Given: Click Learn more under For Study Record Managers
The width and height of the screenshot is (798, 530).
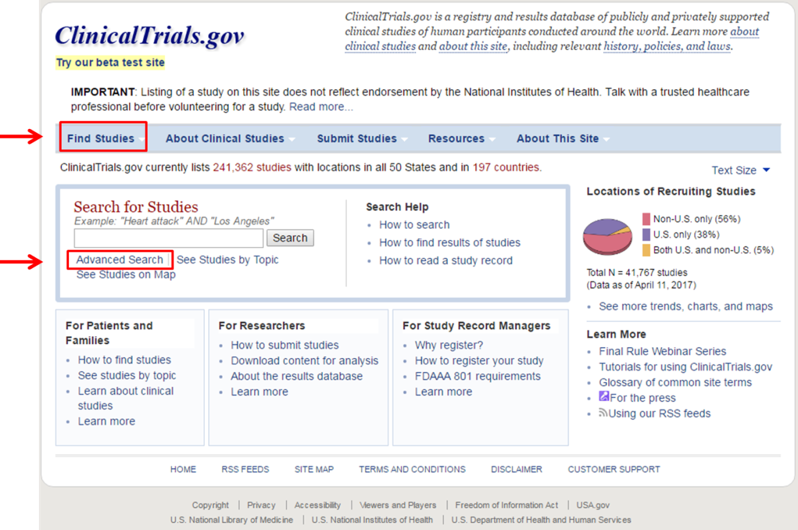Looking at the screenshot, I should coord(443,392).
